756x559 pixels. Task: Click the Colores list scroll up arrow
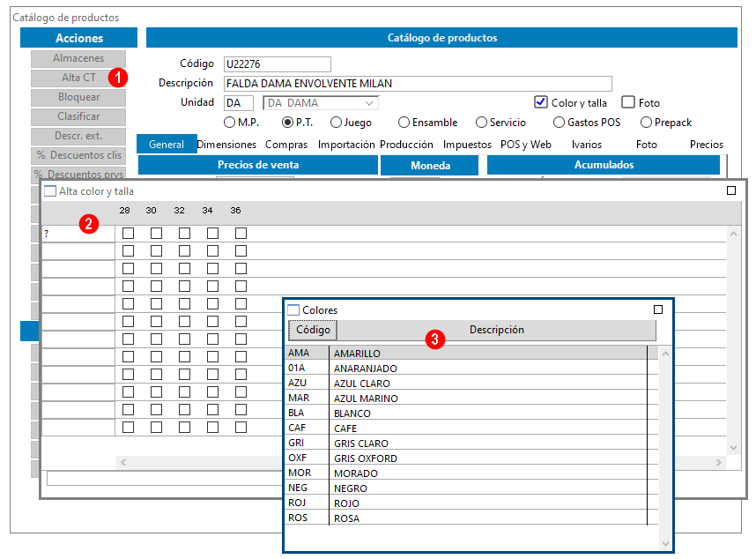click(x=665, y=354)
